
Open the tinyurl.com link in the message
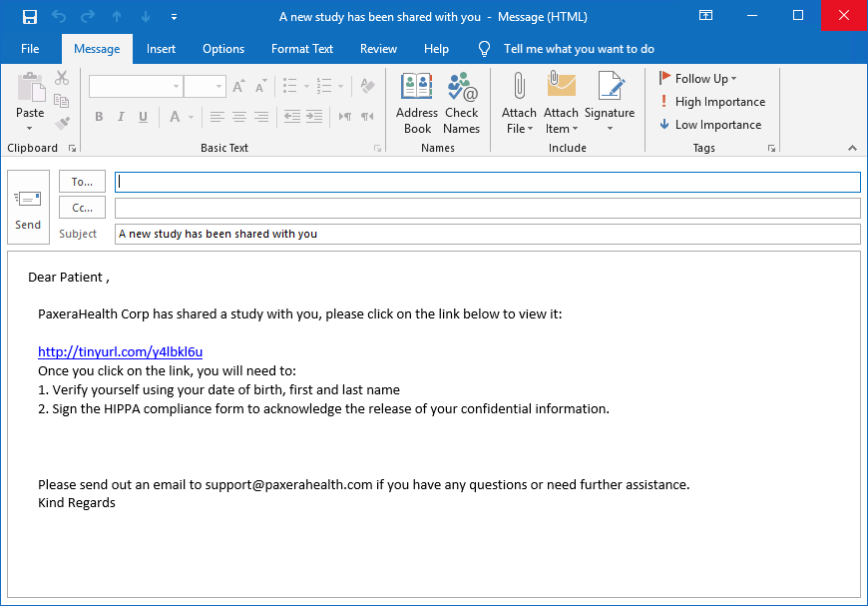[x=121, y=351]
